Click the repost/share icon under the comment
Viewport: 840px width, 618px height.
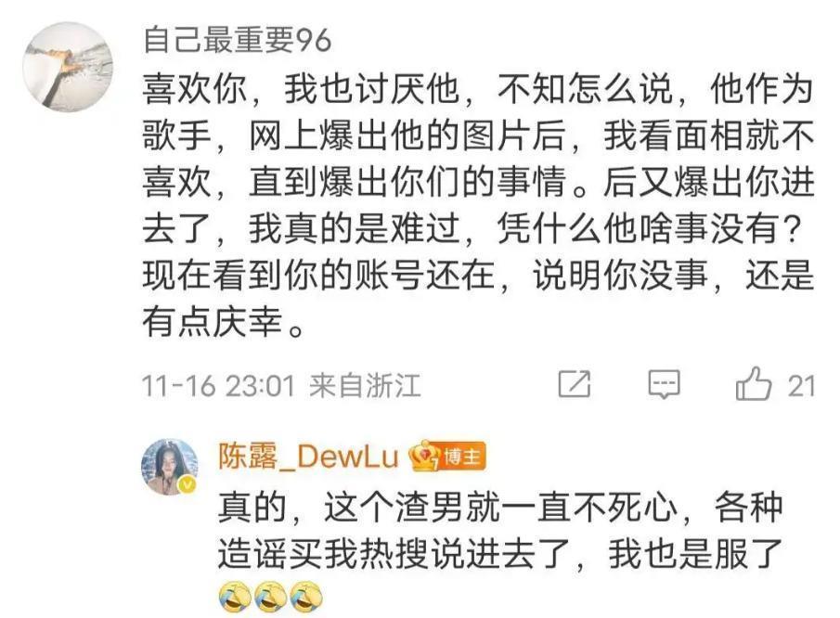click(x=575, y=383)
